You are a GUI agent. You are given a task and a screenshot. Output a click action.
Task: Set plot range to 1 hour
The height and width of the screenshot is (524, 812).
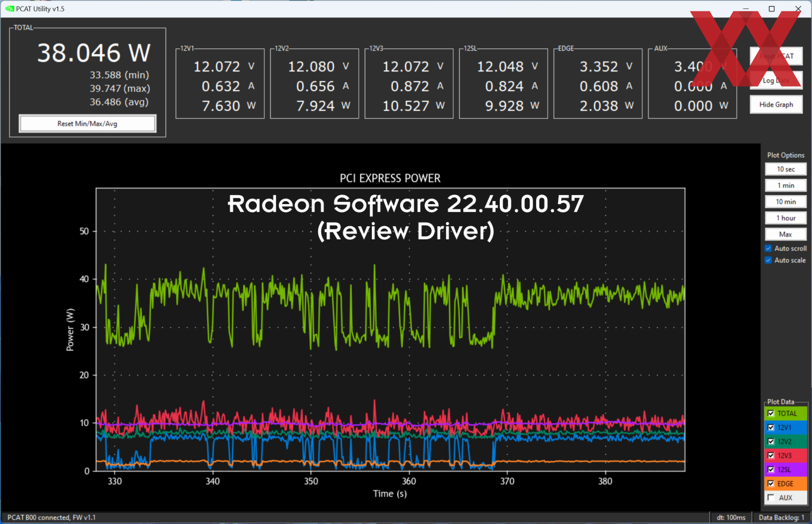click(786, 218)
